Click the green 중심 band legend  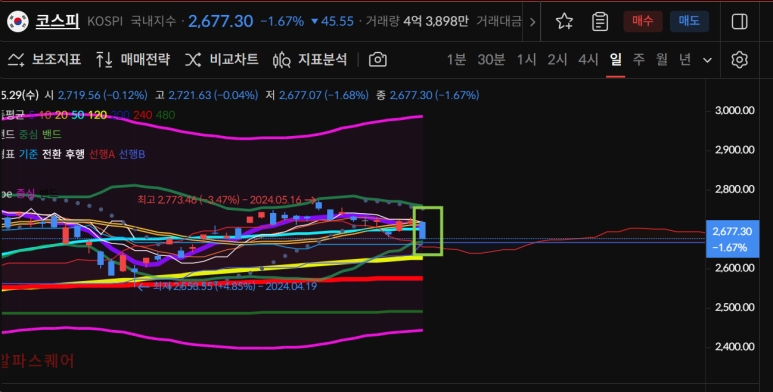(x=28, y=134)
